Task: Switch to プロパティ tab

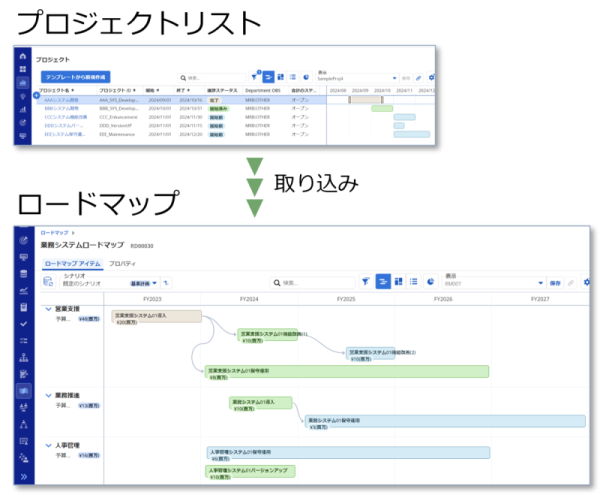Action: [122, 264]
